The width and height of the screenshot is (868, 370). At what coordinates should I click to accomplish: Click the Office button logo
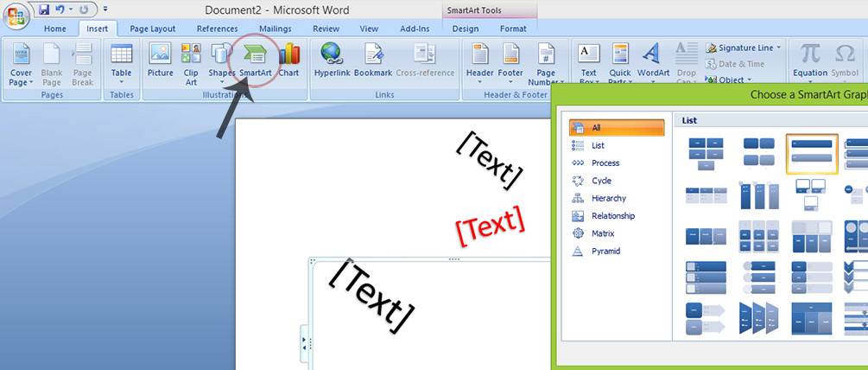pos(16,15)
